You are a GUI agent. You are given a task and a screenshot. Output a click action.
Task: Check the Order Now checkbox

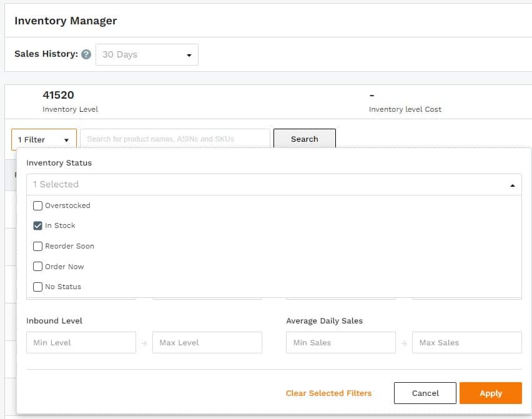(x=37, y=267)
